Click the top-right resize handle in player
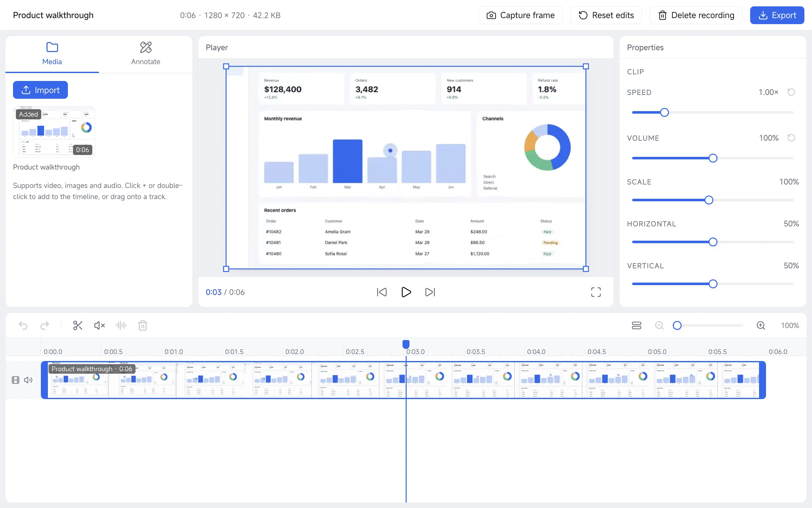 click(586, 67)
